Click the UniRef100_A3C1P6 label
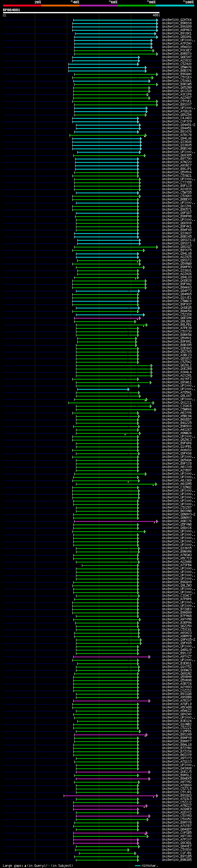 (177, 94)
